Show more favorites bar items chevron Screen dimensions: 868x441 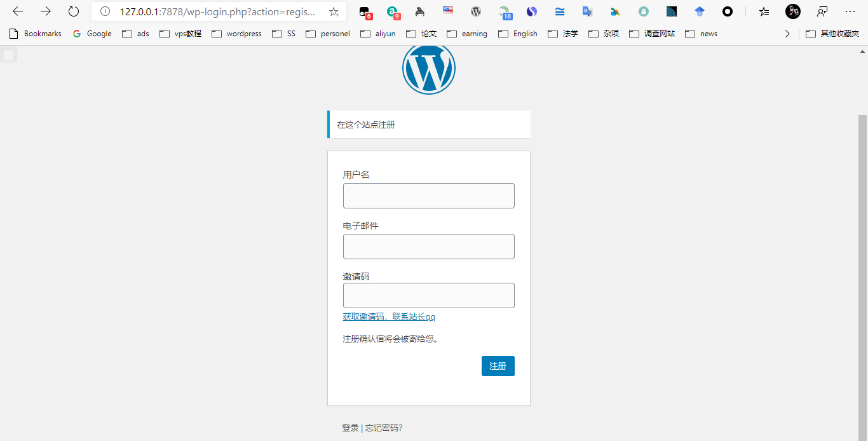click(787, 34)
